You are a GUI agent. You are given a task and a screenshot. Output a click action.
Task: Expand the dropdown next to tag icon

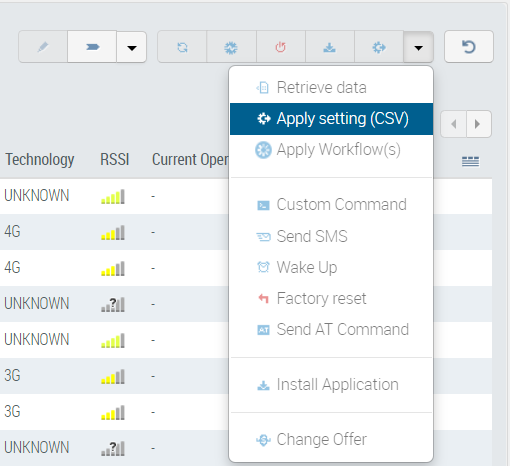tap(132, 47)
